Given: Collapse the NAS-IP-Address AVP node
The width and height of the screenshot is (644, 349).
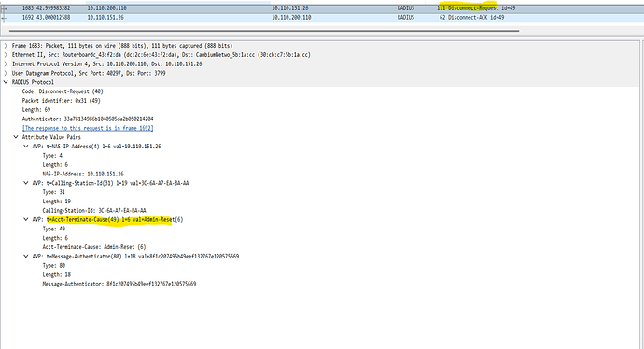Looking at the screenshot, I should click(x=26, y=147).
